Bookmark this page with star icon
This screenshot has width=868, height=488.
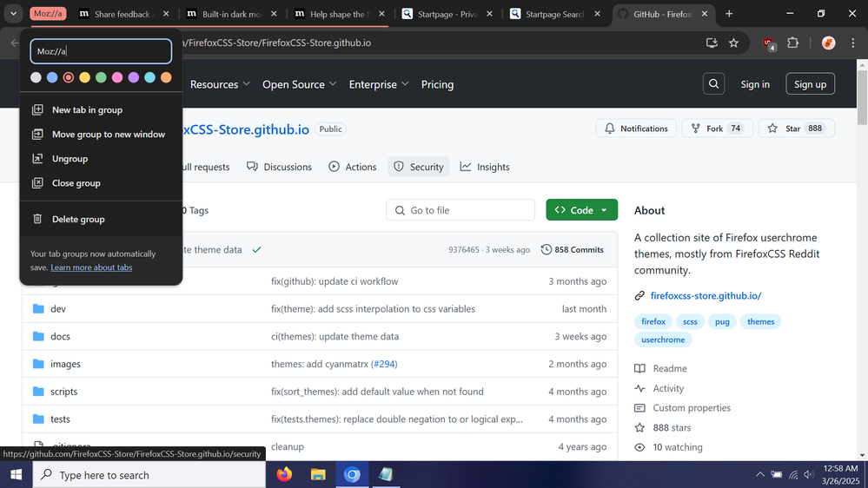pos(733,43)
